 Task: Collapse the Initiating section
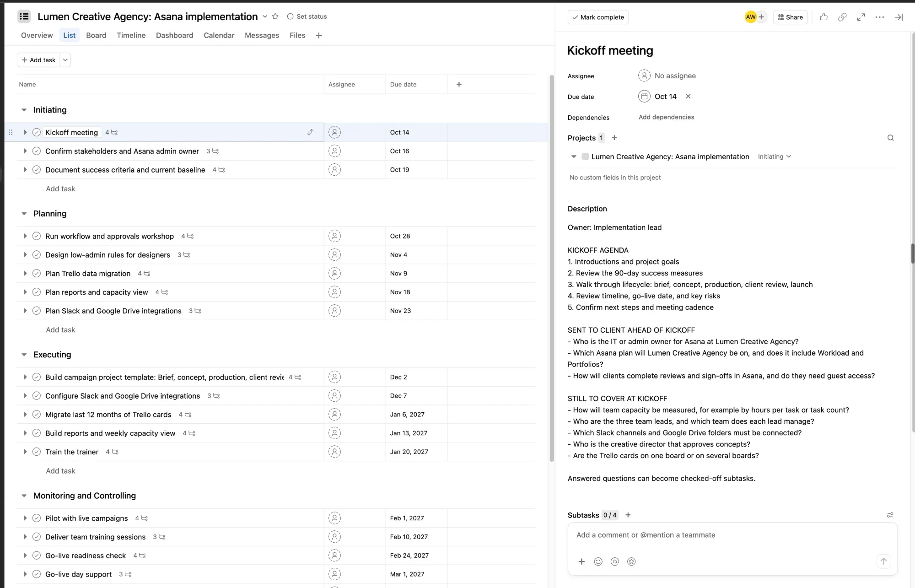pyautogui.click(x=24, y=110)
